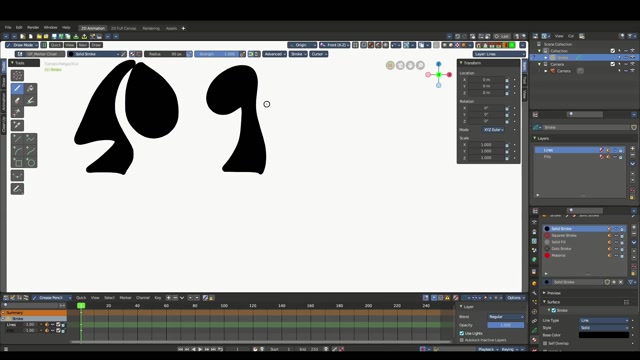Open the Advanced brush settings dropdown
640x360 pixels.
[x=274, y=54]
